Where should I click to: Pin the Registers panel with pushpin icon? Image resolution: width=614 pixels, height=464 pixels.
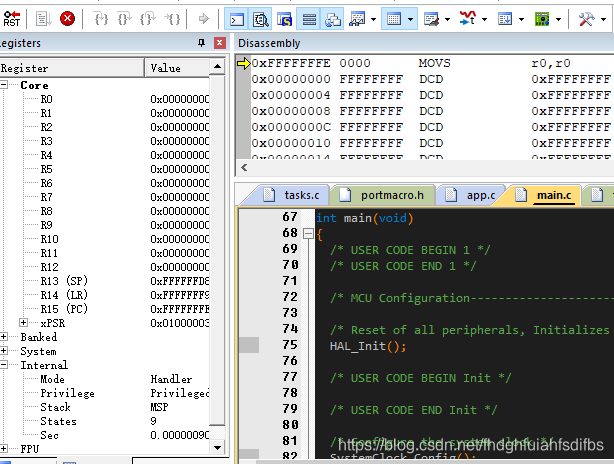point(201,43)
